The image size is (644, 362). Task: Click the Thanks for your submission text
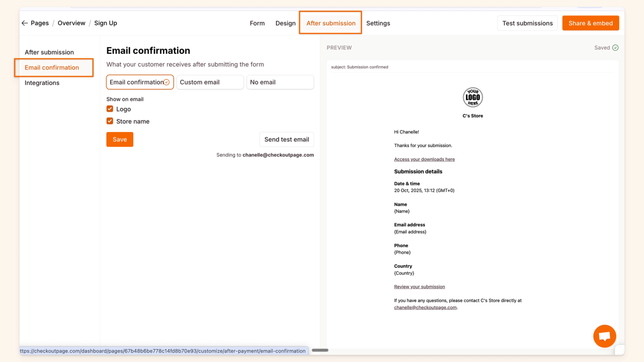click(x=423, y=145)
